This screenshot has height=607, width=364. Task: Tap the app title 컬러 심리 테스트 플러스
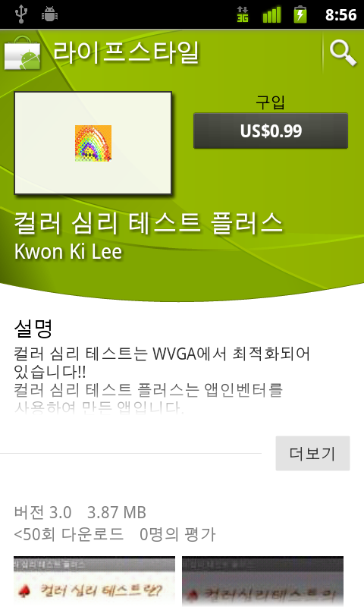(149, 223)
